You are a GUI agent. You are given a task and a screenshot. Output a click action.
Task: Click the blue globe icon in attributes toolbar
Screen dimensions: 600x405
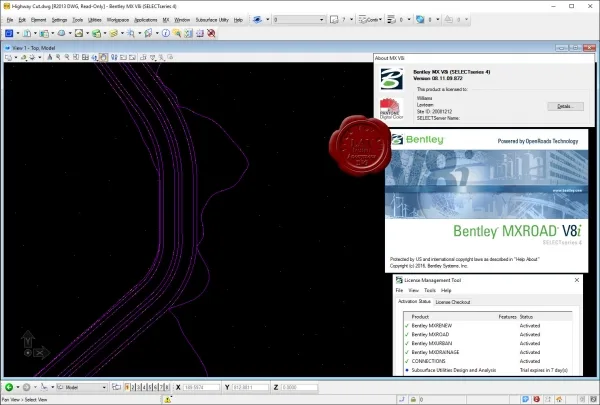click(x=420, y=20)
